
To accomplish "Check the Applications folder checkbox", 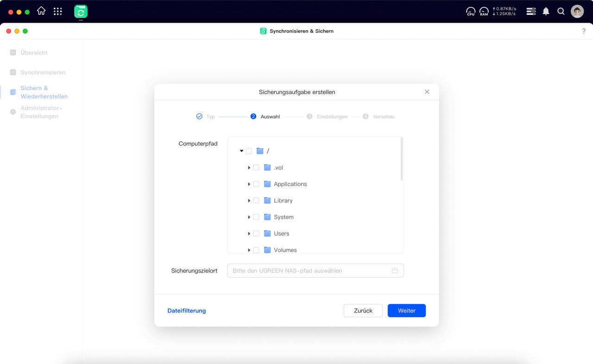I will [x=256, y=184].
